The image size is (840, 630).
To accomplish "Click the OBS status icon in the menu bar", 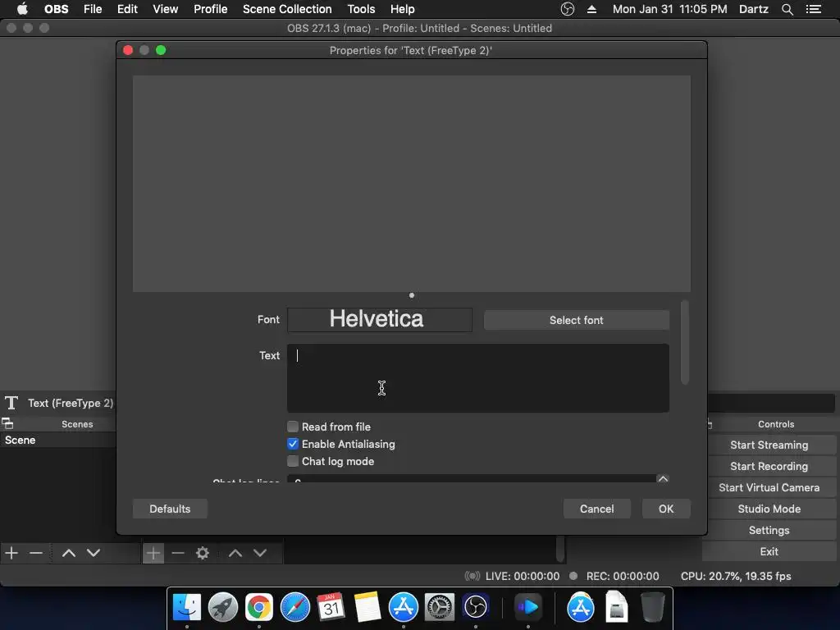I will pyautogui.click(x=568, y=9).
